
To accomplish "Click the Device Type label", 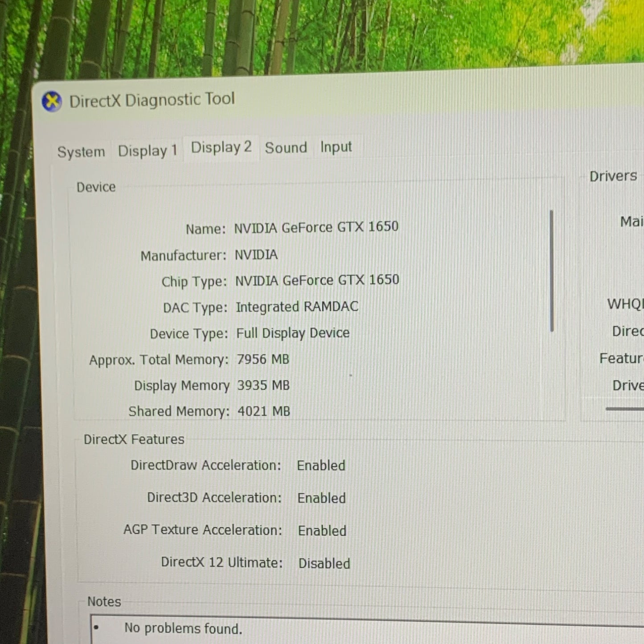I will (x=189, y=334).
